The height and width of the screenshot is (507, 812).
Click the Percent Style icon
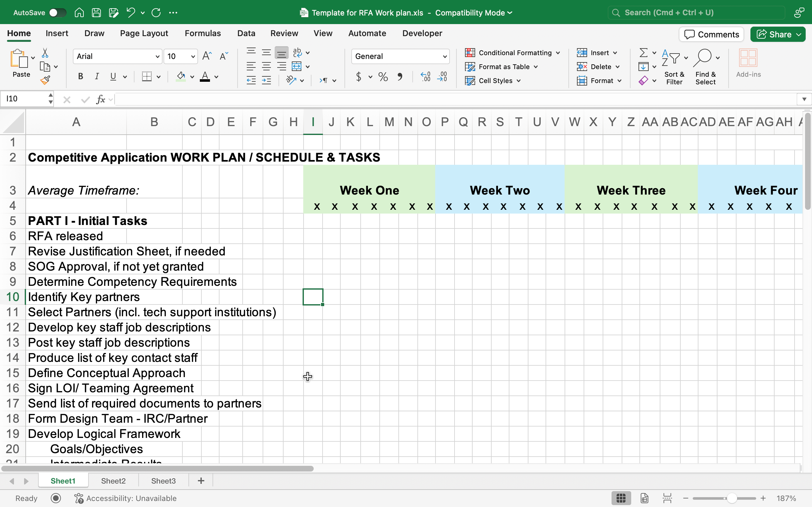383,77
